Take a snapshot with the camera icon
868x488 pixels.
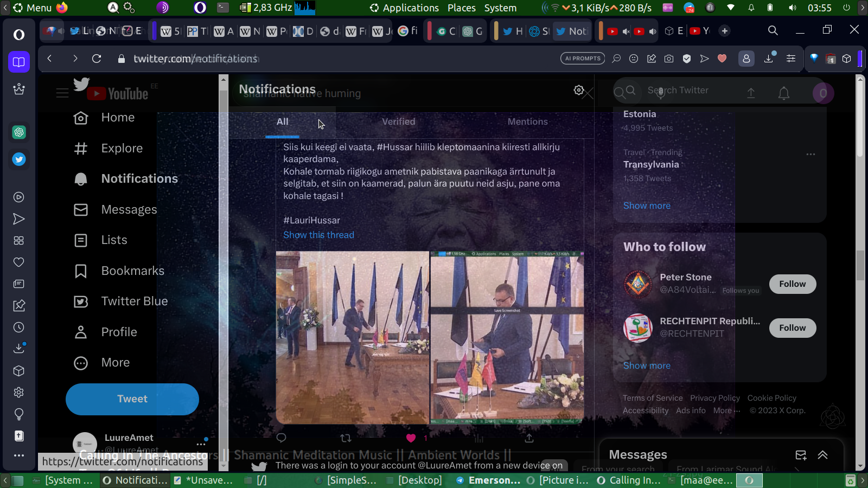click(669, 59)
